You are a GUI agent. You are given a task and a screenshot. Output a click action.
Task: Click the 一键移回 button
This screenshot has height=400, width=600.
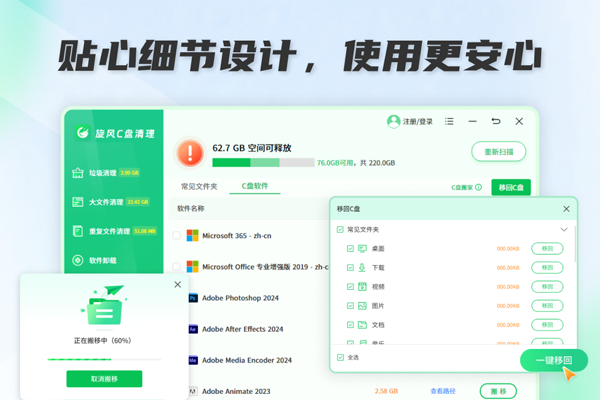554,360
